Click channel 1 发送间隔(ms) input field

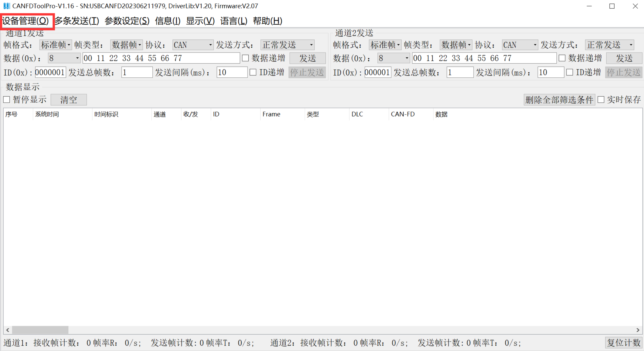tap(232, 73)
